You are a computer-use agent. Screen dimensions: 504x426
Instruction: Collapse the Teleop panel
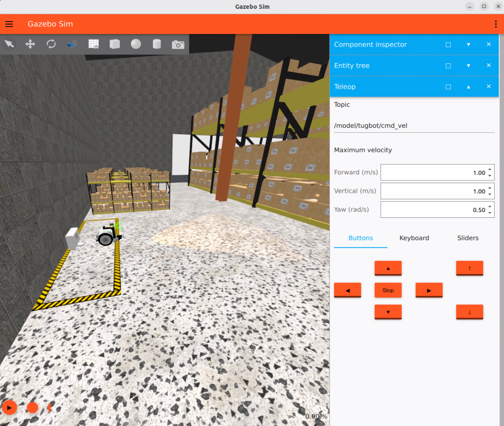[468, 87]
